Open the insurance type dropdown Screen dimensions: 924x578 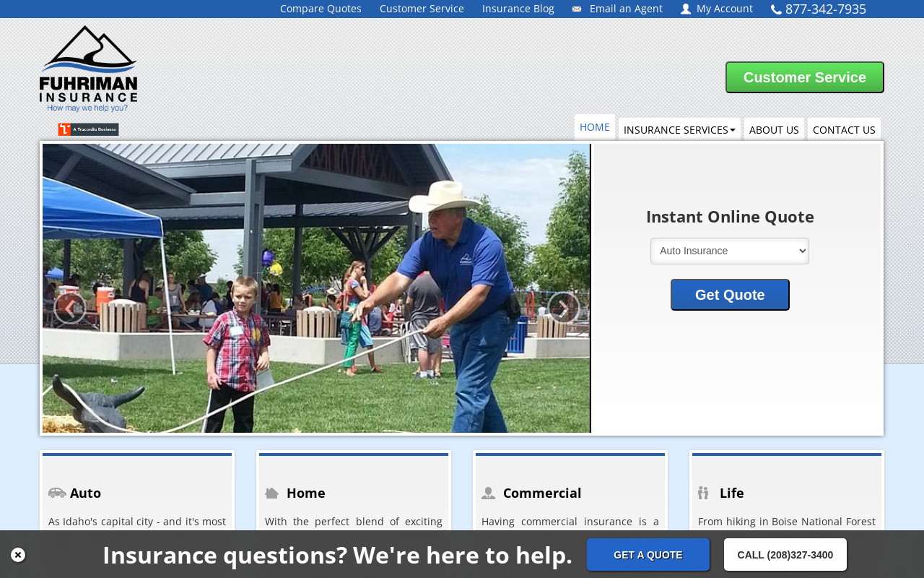click(x=730, y=251)
